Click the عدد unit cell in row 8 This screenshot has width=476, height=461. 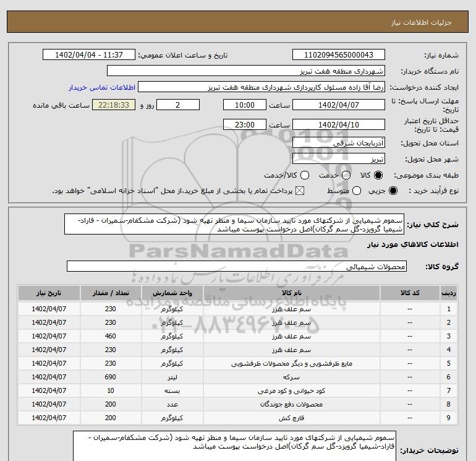coord(172,405)
